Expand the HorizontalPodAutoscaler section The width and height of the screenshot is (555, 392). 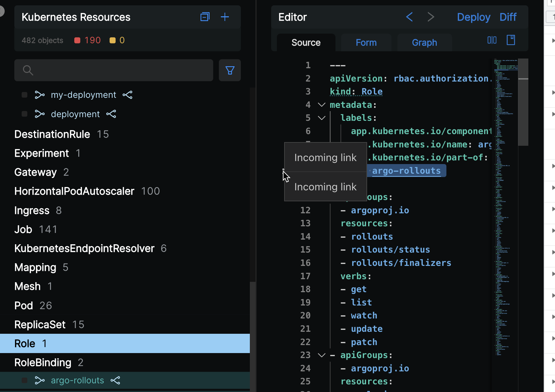click(x=74, y=191)
